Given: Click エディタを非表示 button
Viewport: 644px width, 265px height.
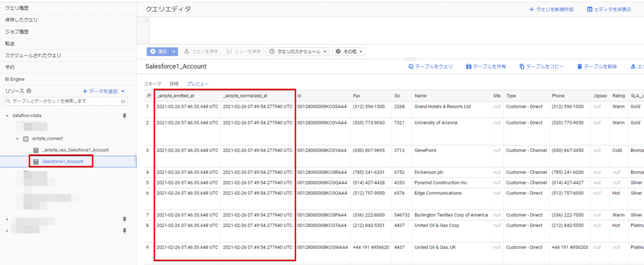Looking at the screenshot, I should pyautogui.click(x=609, y=9).
